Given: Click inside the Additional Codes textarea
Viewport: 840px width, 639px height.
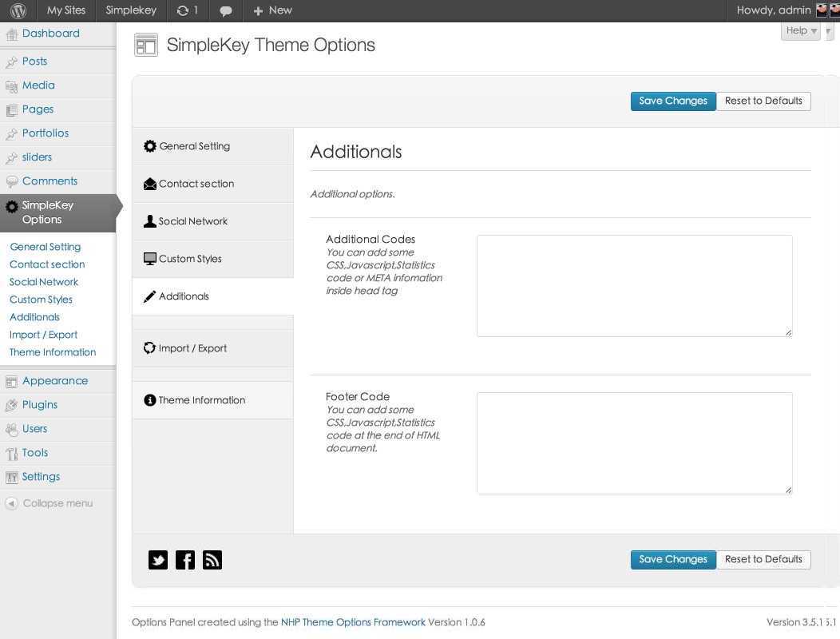Looking at the screenshot, I should 634,285.
